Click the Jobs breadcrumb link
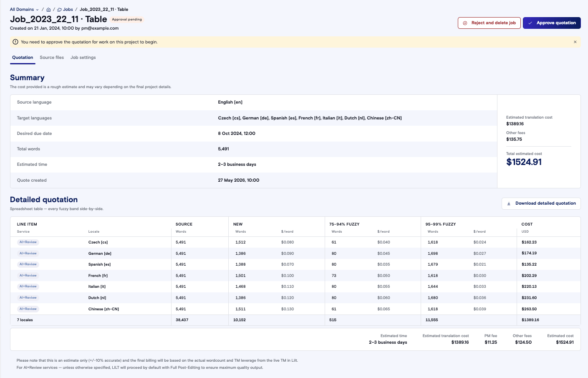This screenshot has width=588, height=378. tap(65, 10)
